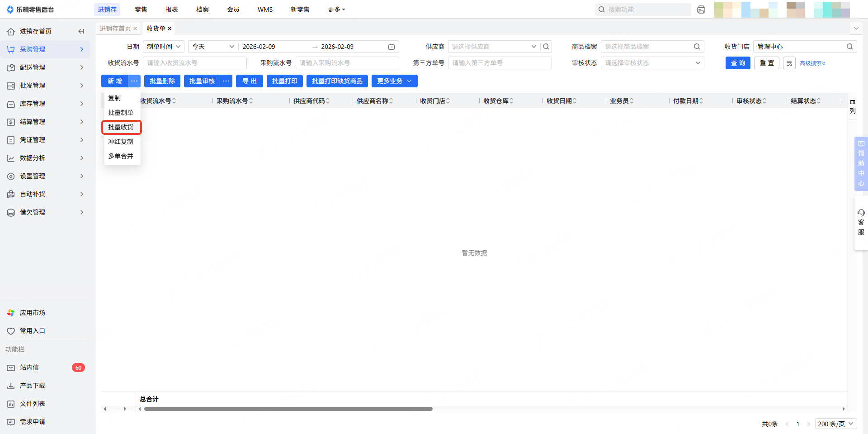Sort by 收货日期 column header

pos(561,101)
